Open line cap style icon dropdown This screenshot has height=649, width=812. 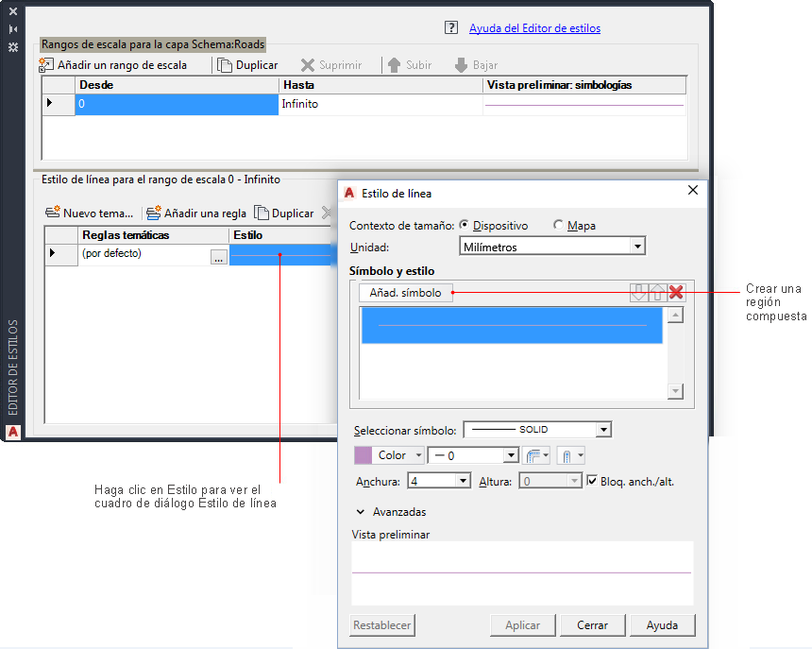[571, 455]
